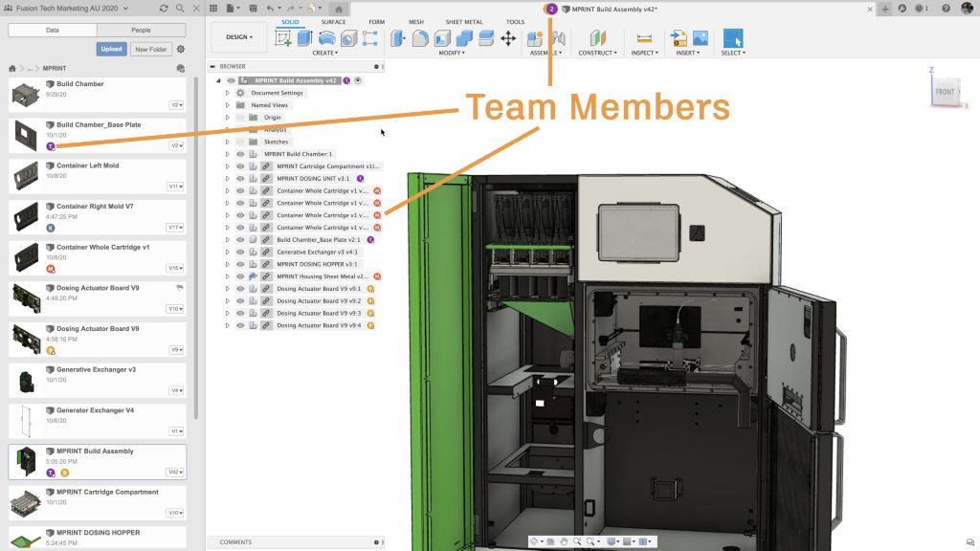Collapse the MPRINT Build Assembly v42 root node

click(218, 80)
